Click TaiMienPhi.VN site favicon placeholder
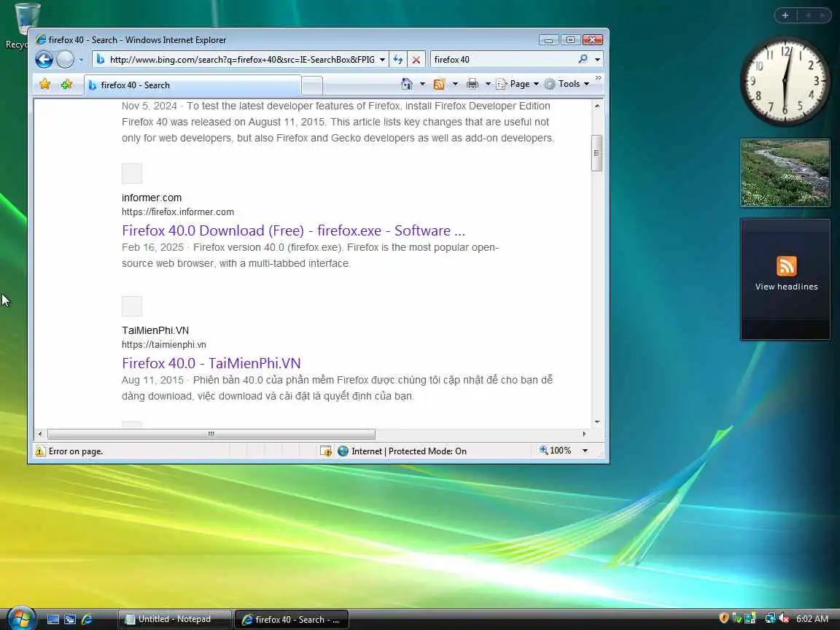Screen dimensions: 840x630 pos(132,306)
